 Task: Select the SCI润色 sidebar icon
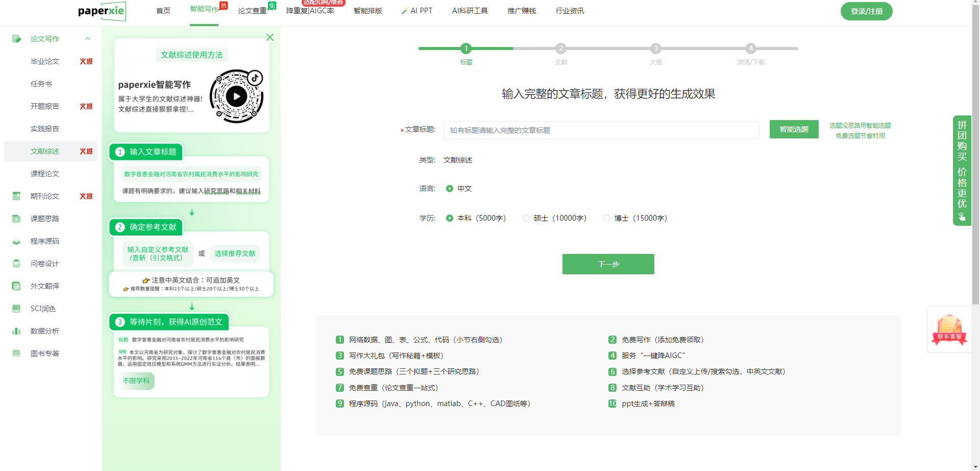click(x=17, y=308)
